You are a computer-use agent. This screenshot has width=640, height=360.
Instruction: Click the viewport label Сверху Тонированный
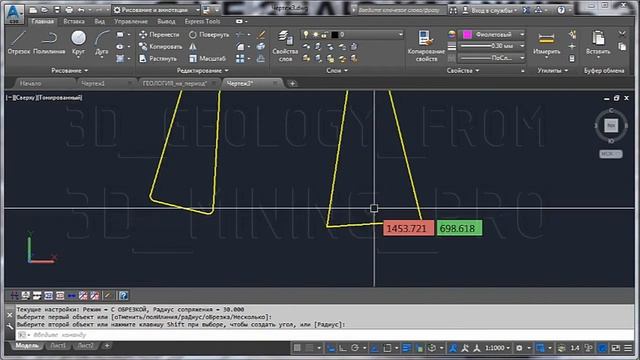tap(44, 98)
